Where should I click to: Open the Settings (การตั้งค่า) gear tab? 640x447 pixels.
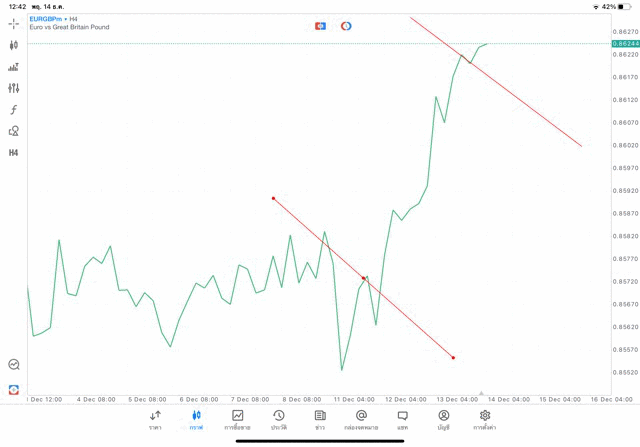(x=485, y=420)
